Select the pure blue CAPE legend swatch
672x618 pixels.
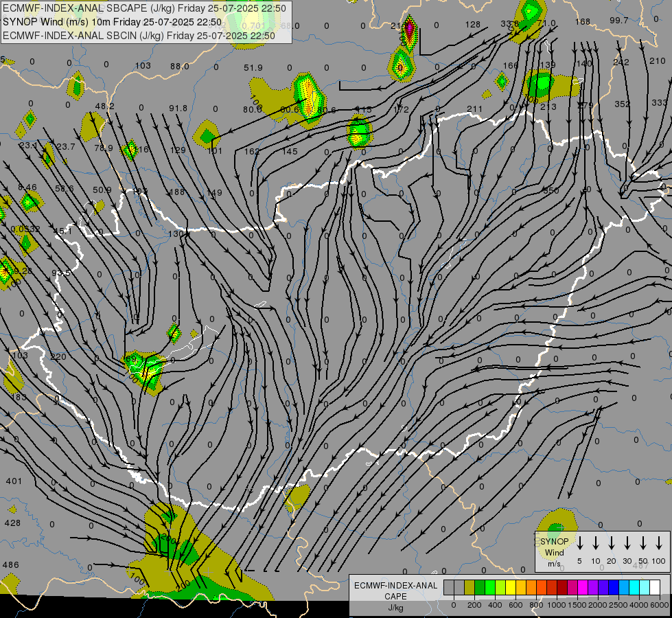click(614, 587)
